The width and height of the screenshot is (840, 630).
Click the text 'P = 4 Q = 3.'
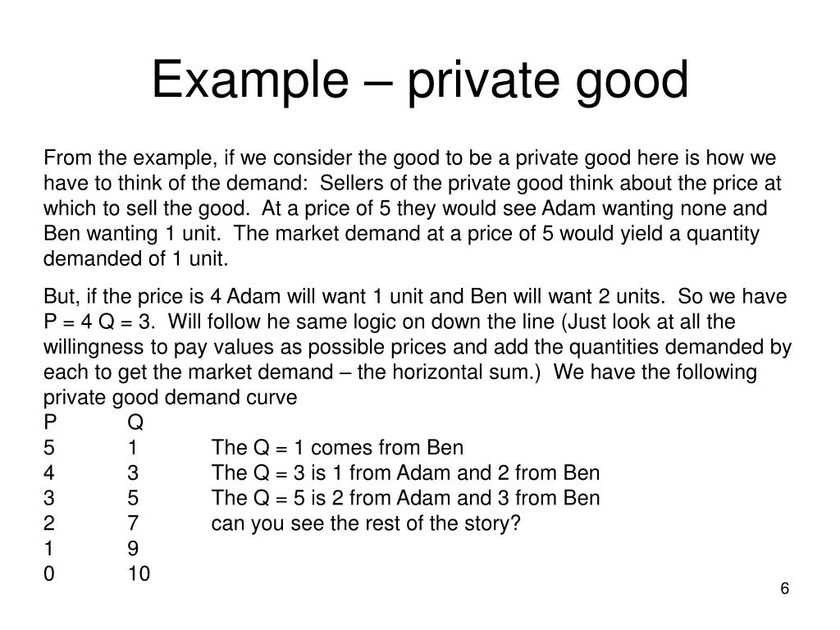click(100, 322)
